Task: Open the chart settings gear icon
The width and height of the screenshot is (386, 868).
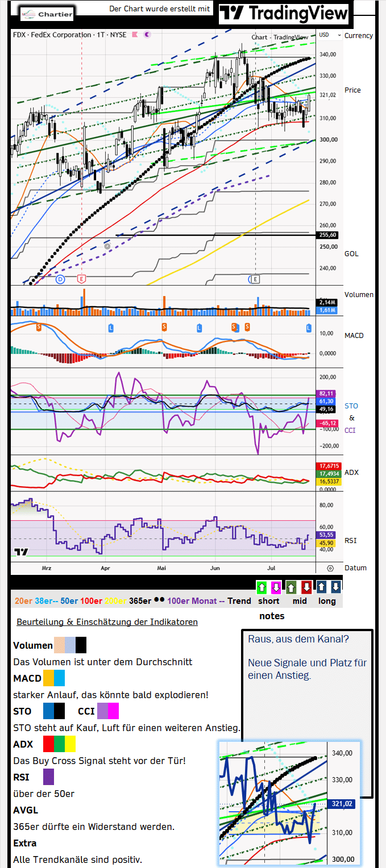Action: click(x=330, y=568)
